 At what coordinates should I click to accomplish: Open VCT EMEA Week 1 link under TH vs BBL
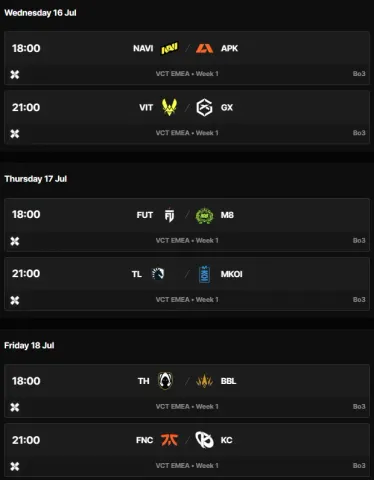pos(187,407)
